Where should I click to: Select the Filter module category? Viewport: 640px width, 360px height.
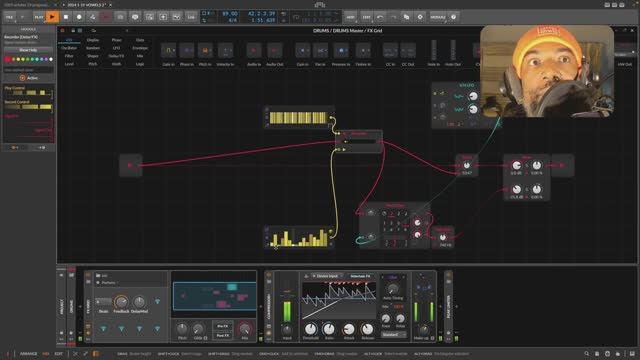(x=69, y=56)
